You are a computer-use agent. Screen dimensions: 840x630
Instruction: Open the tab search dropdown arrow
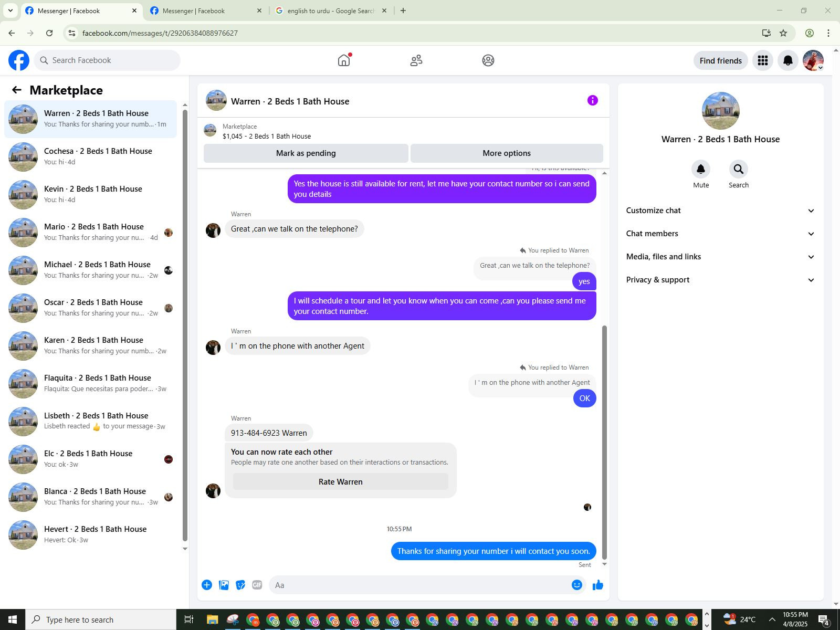tap(10, 10)
